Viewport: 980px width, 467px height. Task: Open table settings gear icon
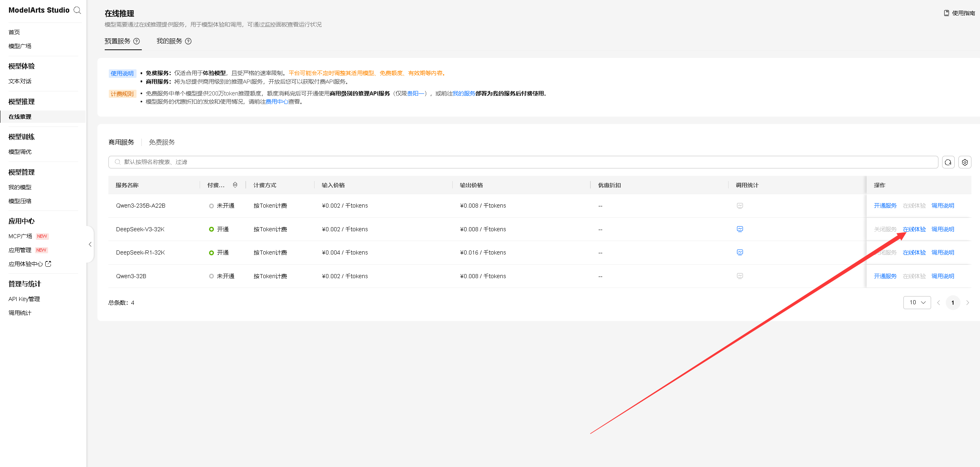point(965,162)
